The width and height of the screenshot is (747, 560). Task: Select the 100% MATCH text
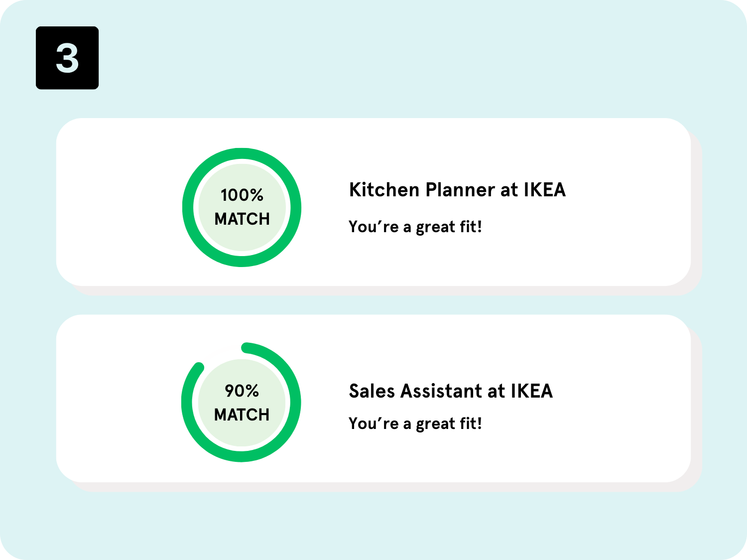click(242, 207)
